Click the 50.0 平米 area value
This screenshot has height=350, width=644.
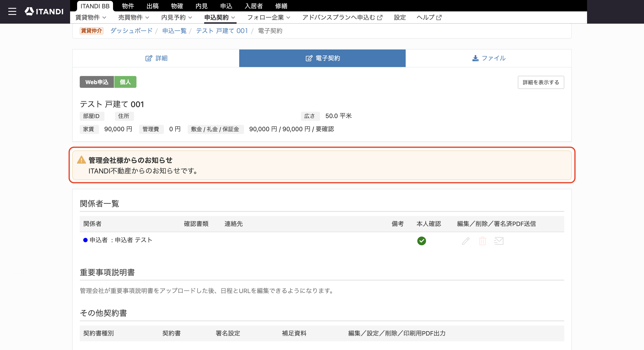coord(338,116)
